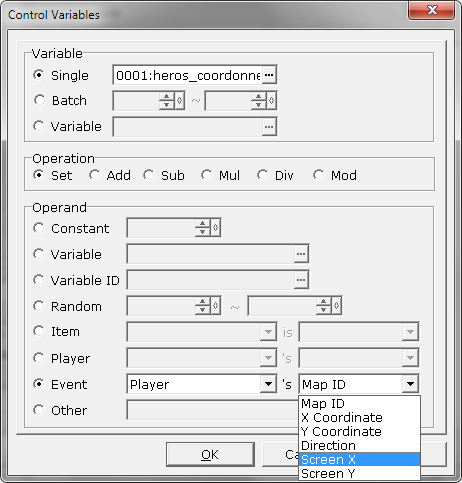
Task: Click the Random minimum value spinner arrows
Action: [202, 306]
